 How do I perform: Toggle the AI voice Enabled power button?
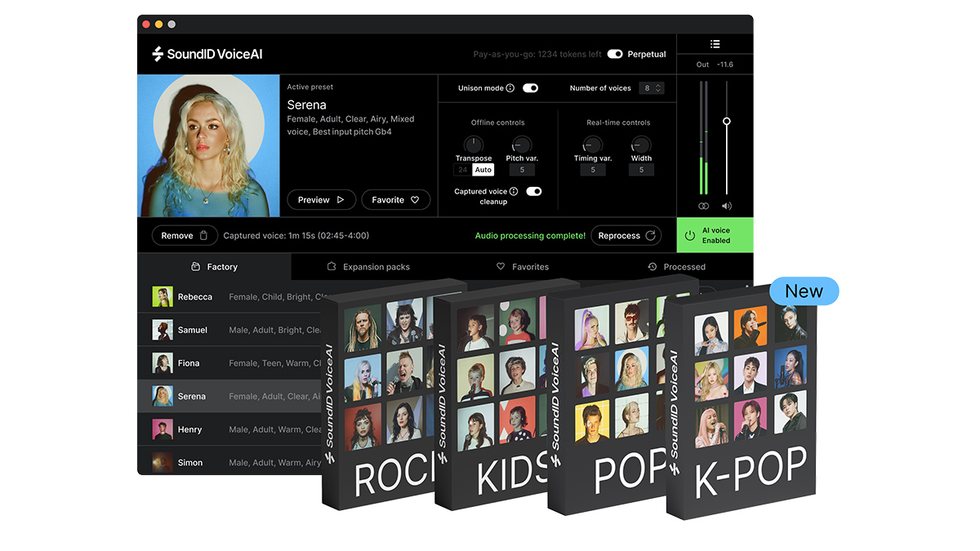(715, 235)
